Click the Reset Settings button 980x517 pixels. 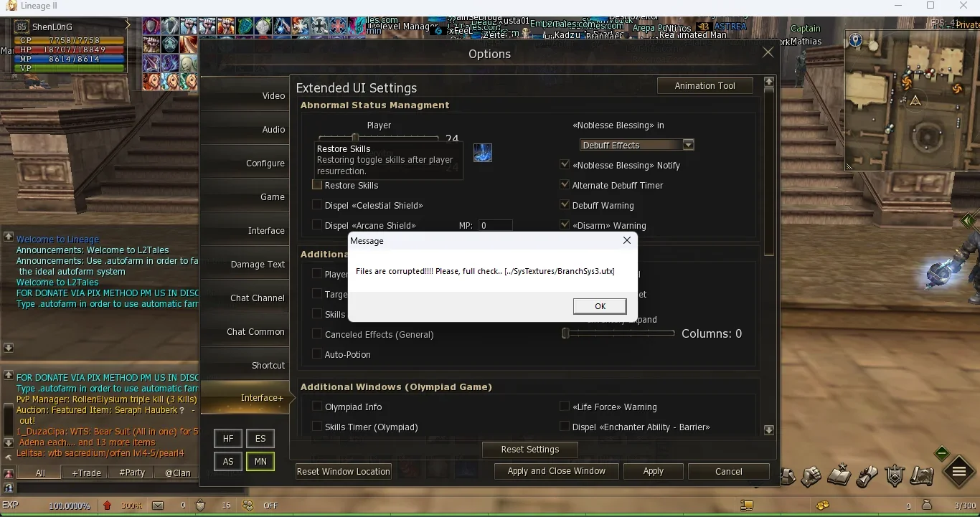[529, 450]
